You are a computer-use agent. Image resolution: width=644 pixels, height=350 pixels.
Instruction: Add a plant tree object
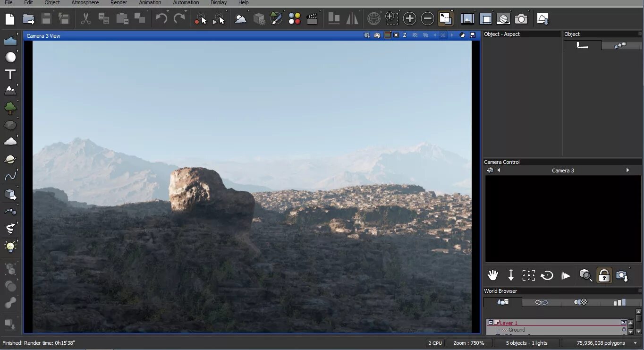click(10, 108)
